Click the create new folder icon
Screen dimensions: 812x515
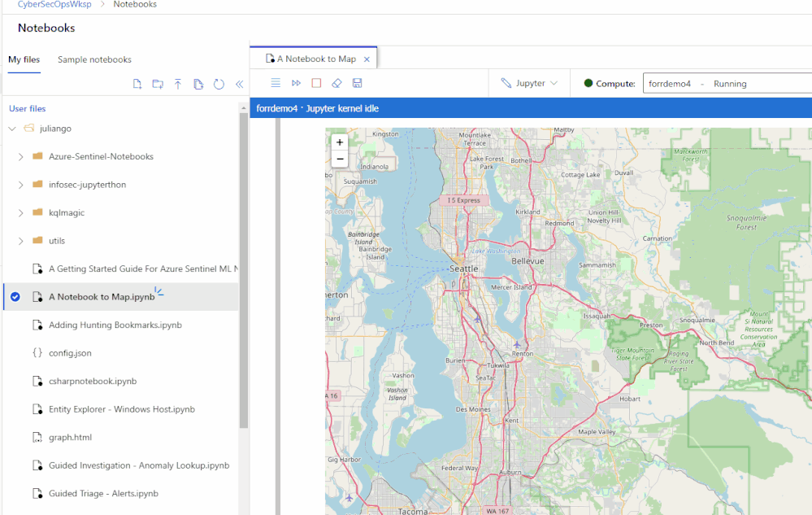click(158, 84)
